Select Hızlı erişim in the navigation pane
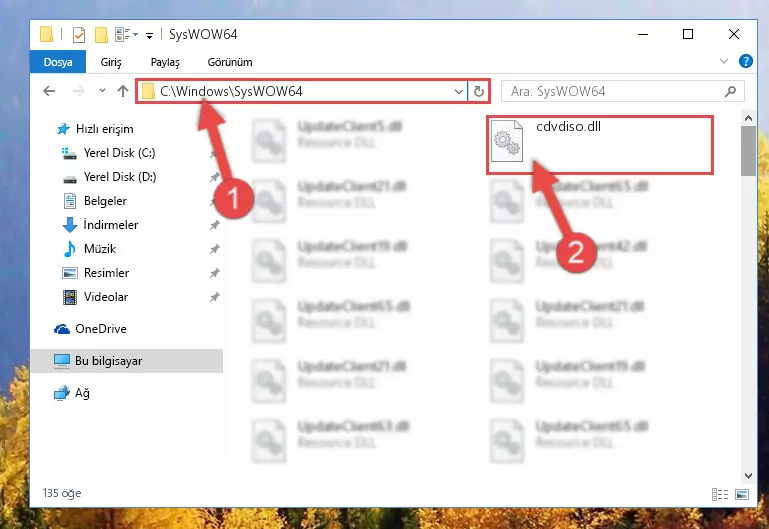 95,129
